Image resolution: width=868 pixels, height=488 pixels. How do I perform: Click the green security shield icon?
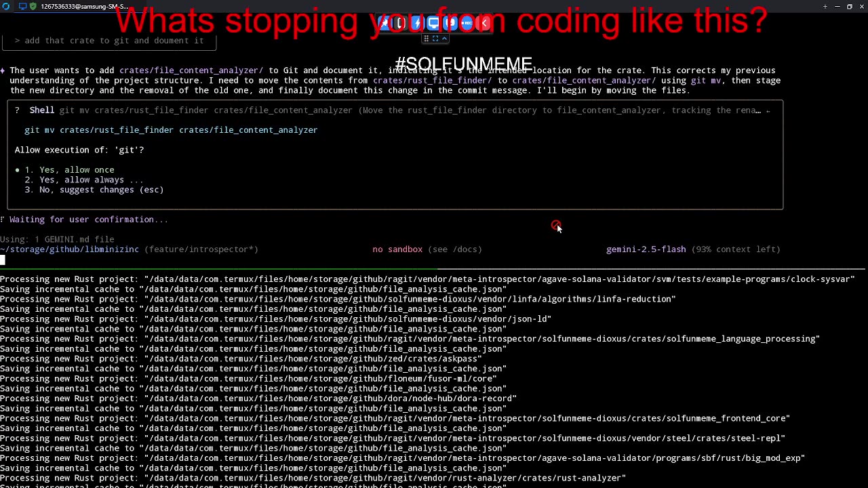click(x=33, y=6)
